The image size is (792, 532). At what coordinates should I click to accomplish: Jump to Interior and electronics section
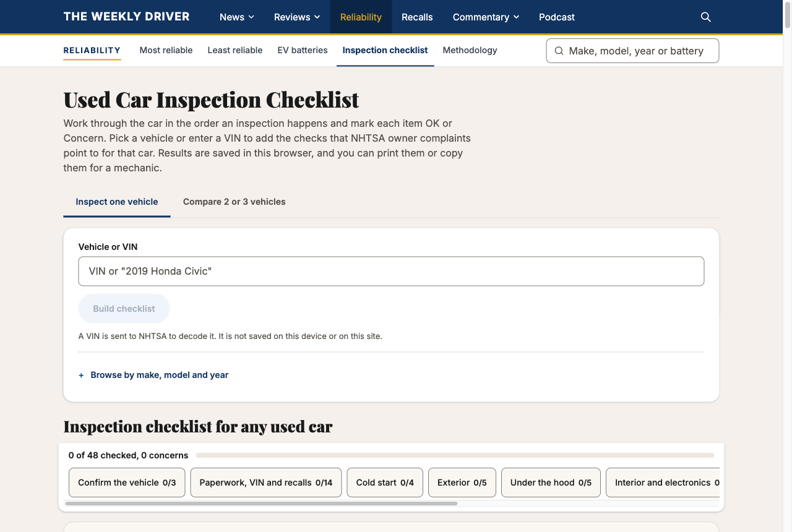click(663, 483)
